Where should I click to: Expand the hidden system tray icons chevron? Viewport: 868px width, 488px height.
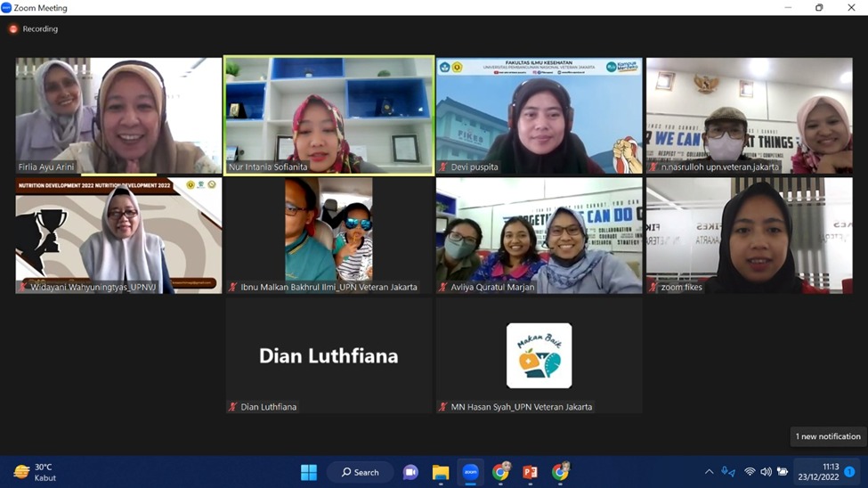709,472
